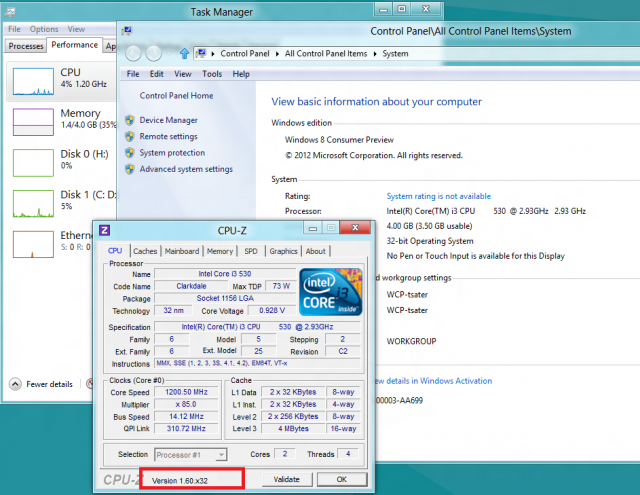The height and width of the screenshot is (495, 640).
Task: Click the Device Manager shield icon
Action: tap(130, 120)
